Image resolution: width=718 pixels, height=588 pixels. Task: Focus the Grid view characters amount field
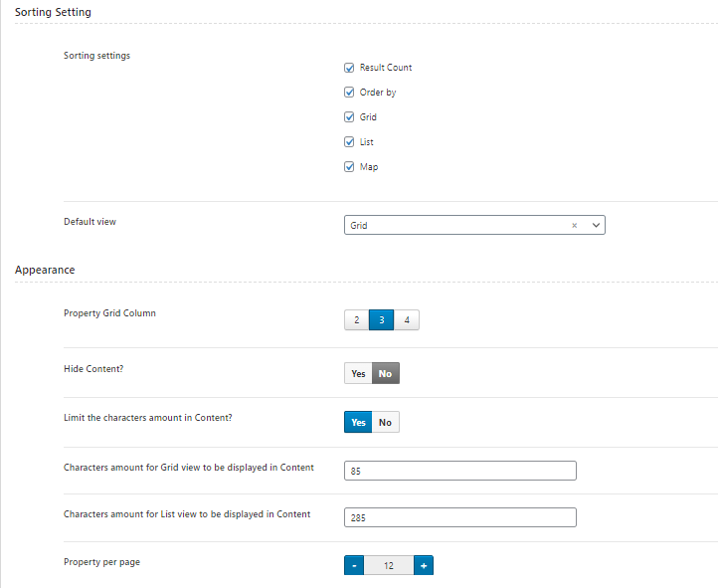(460, 471)
